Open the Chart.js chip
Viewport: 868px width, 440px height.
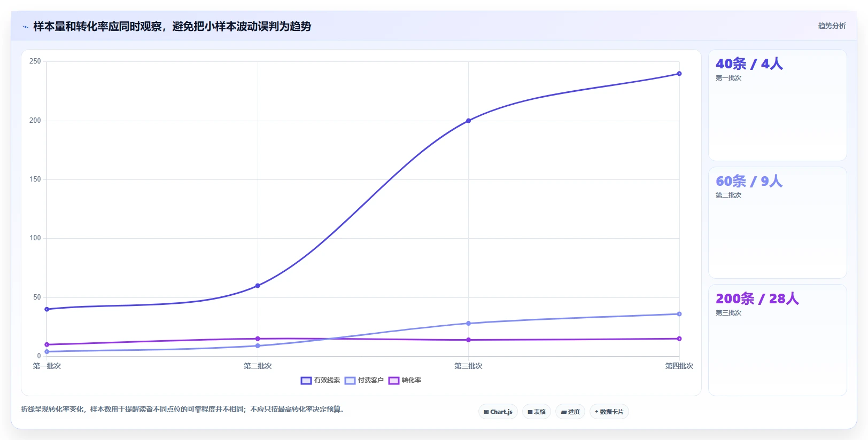tap(498, 412)
